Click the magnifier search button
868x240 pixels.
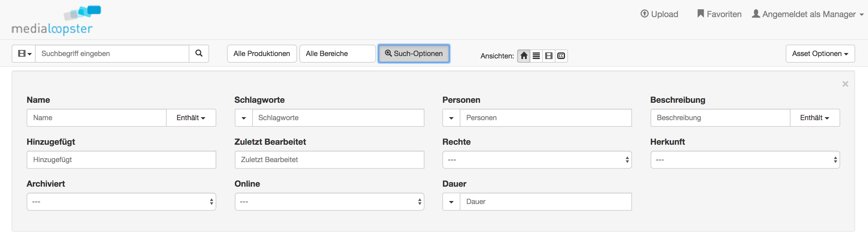(199, 53)
